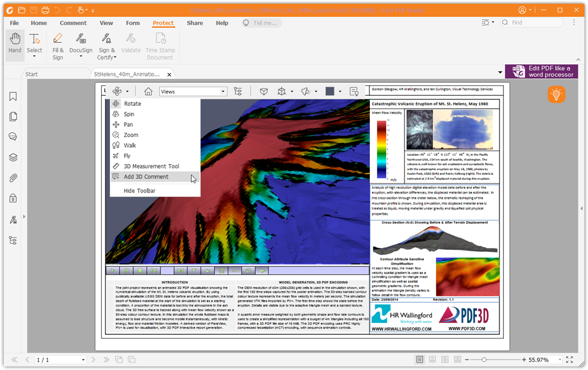Click the lightbulb tips icon
This screenshot has width=588, height=370.
556,94
